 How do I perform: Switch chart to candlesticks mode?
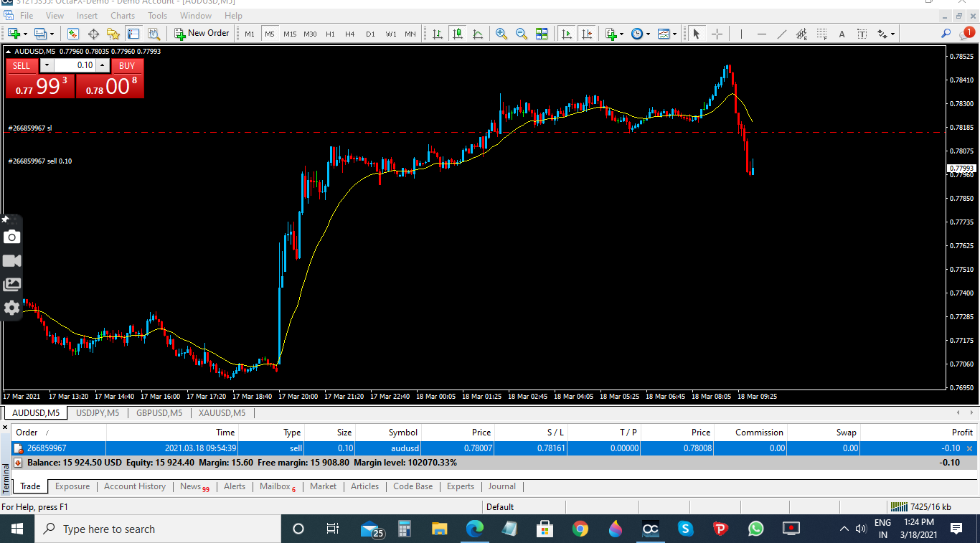point(458,34)
